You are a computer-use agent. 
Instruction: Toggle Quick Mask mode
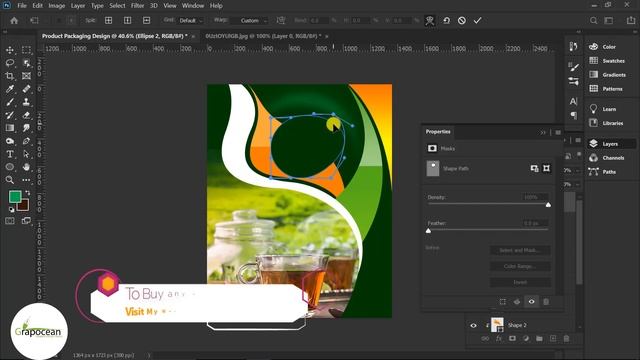[x=10, y=221]
